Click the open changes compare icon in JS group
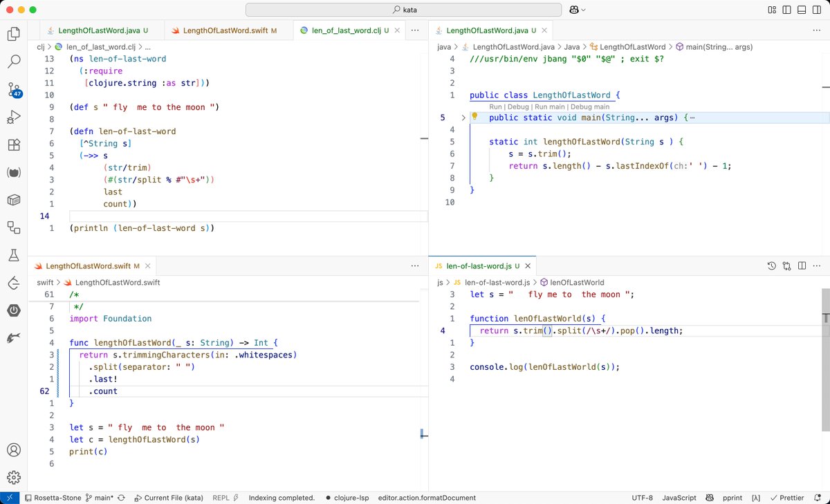Screen dimensions: 830x504 point(787,265)
